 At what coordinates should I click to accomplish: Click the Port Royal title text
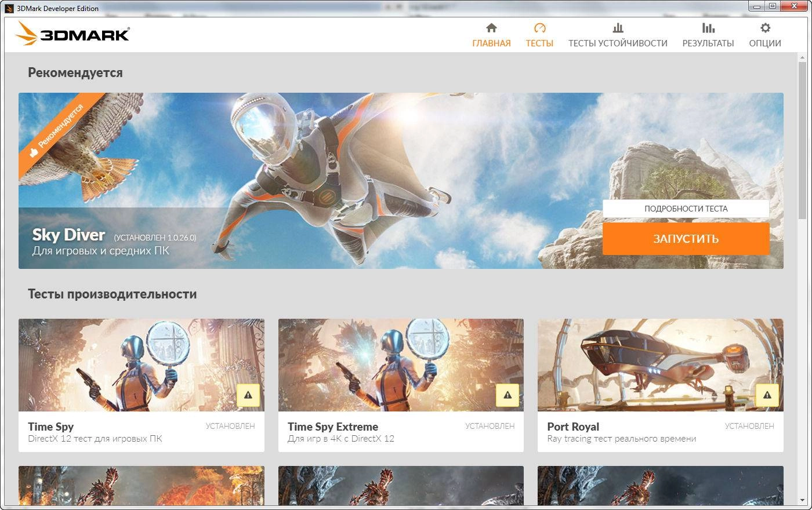click(x=573, y=427)
